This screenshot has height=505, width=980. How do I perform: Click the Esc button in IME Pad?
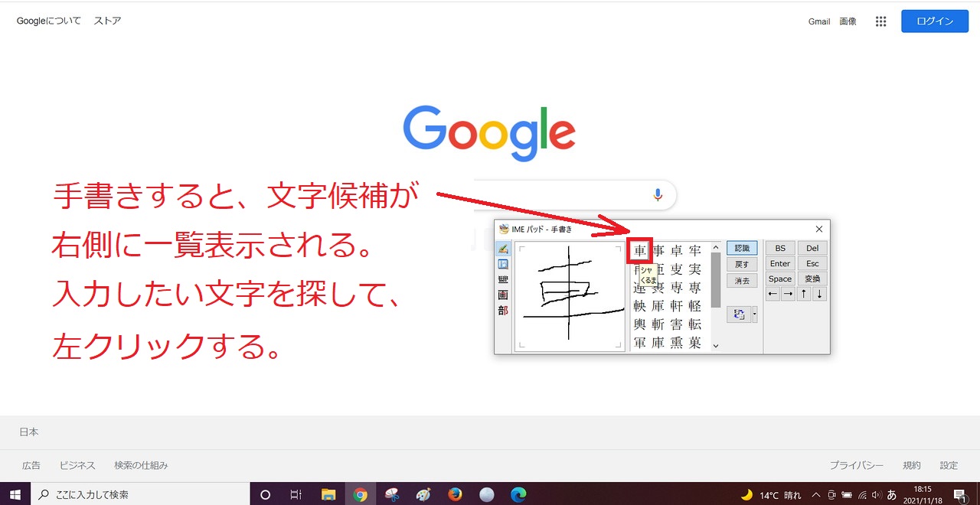(812, 263)
